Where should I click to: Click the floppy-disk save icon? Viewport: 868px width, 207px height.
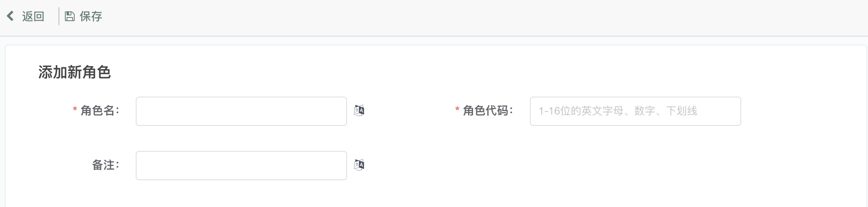click(x=70, y=16)
